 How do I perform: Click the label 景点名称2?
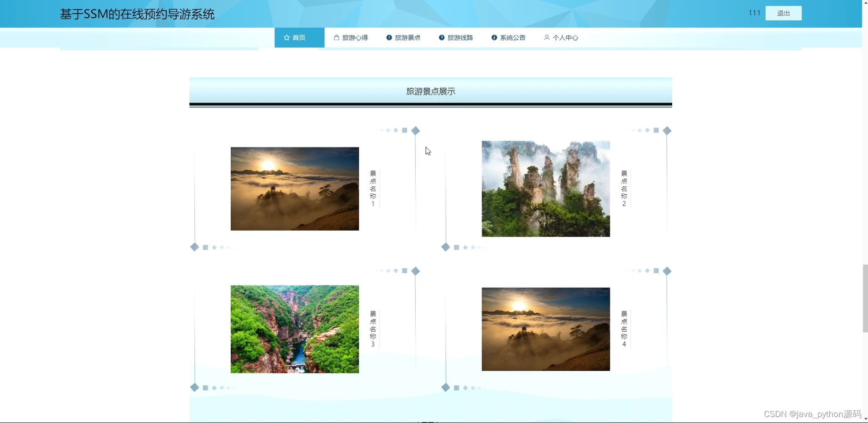click(624, 189)
